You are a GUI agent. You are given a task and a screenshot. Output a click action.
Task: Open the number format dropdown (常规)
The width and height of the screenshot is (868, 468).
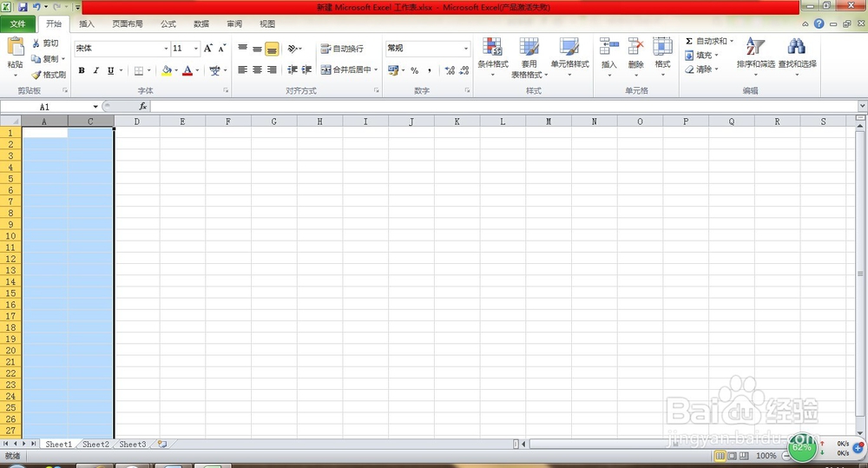[x=466, y=49]
